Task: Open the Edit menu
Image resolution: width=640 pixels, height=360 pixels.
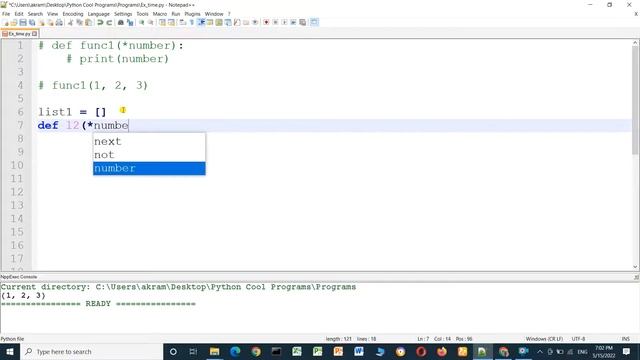Action: tap(19, 14)
